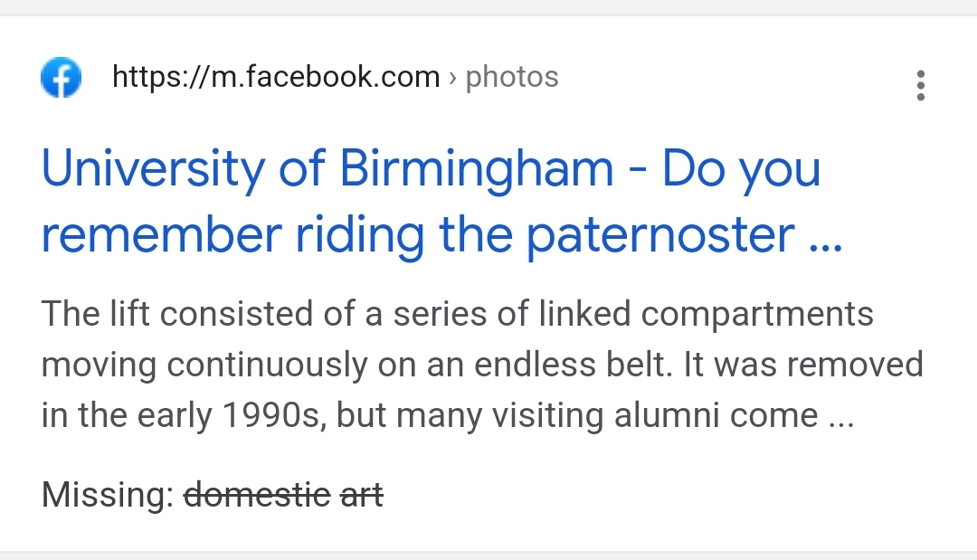Click the struck-through word "domestic"
This screenshot has height=560, width=977.
[257, 495]
